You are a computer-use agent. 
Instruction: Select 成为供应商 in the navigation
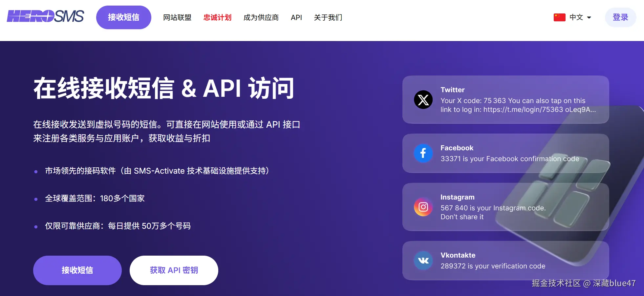click(x=261, y=17)
